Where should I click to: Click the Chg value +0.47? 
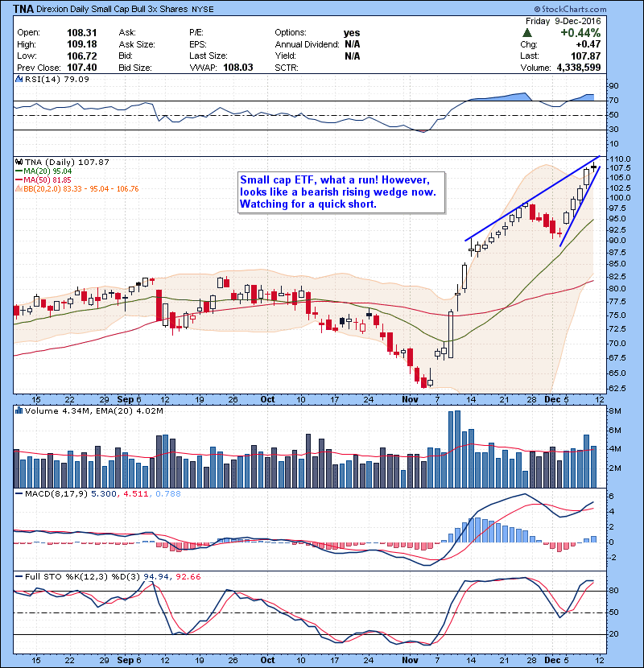pos(588,44)
